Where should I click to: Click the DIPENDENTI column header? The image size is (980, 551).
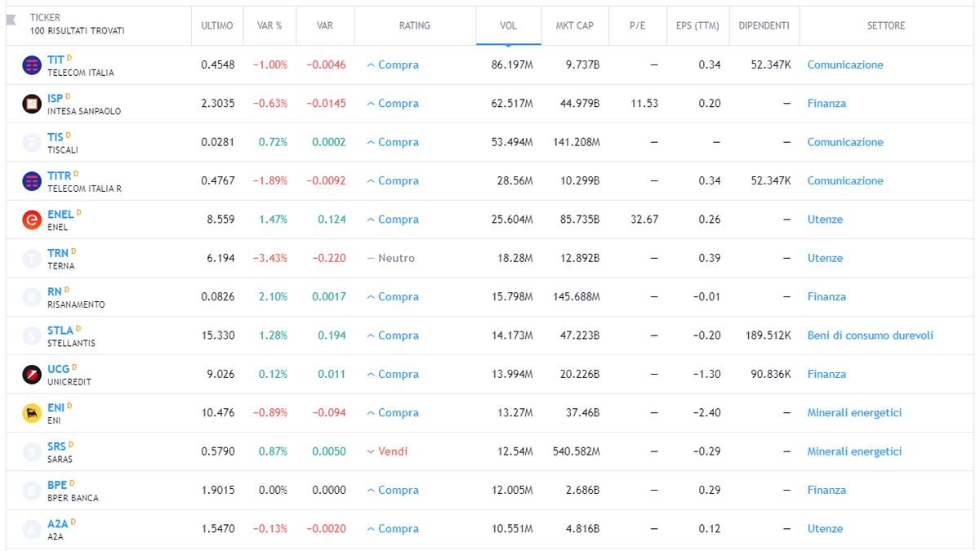[x=764, y=26]
